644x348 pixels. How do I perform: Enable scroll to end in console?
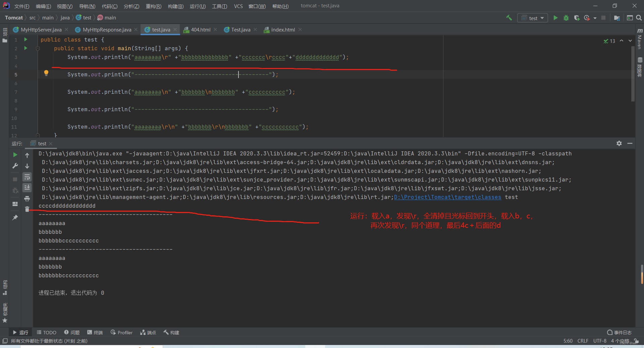coord(27,188)
